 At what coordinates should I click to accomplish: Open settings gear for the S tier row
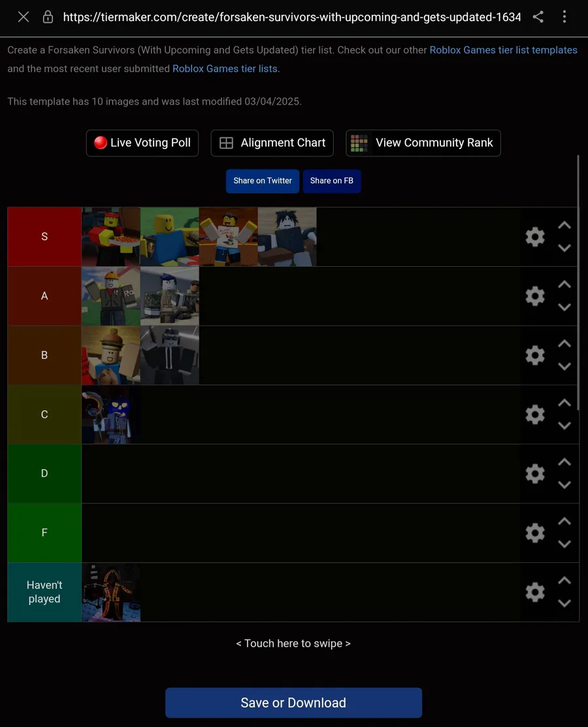535,237
